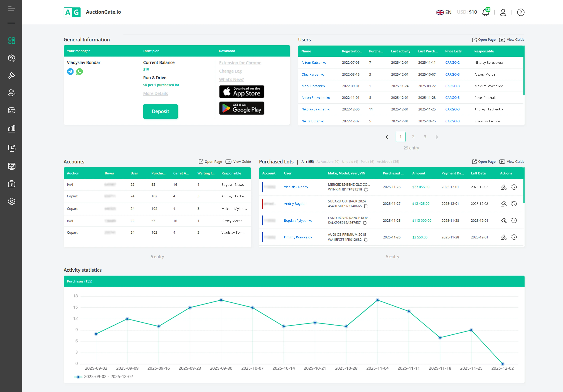The width and height of the screenshot is (563, 392).
Task: Open the EN language selector
Action: 444,12
